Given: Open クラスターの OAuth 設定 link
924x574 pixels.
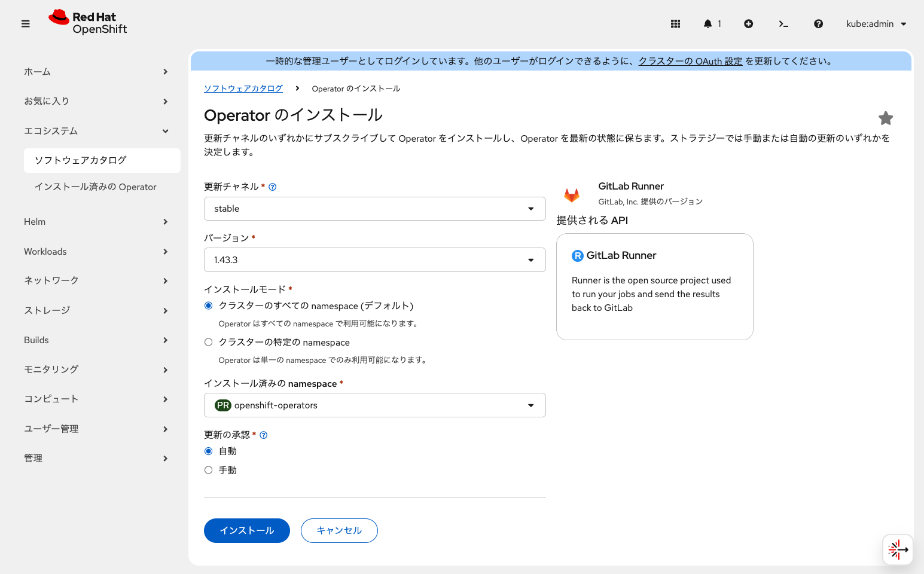Looking at the screenshot, I should pos(690,61).
